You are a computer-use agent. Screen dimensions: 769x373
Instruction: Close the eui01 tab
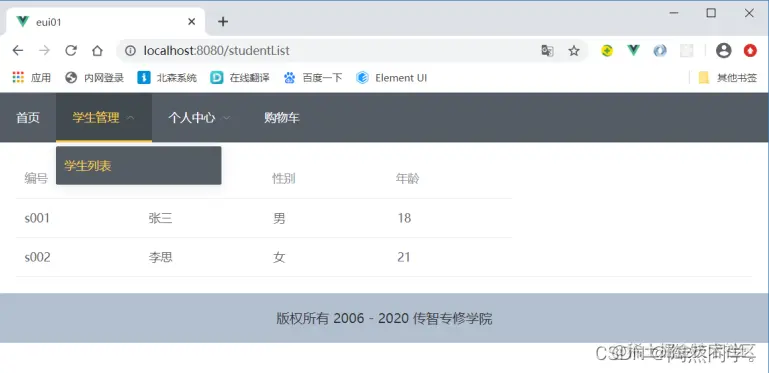coord(192,22)
